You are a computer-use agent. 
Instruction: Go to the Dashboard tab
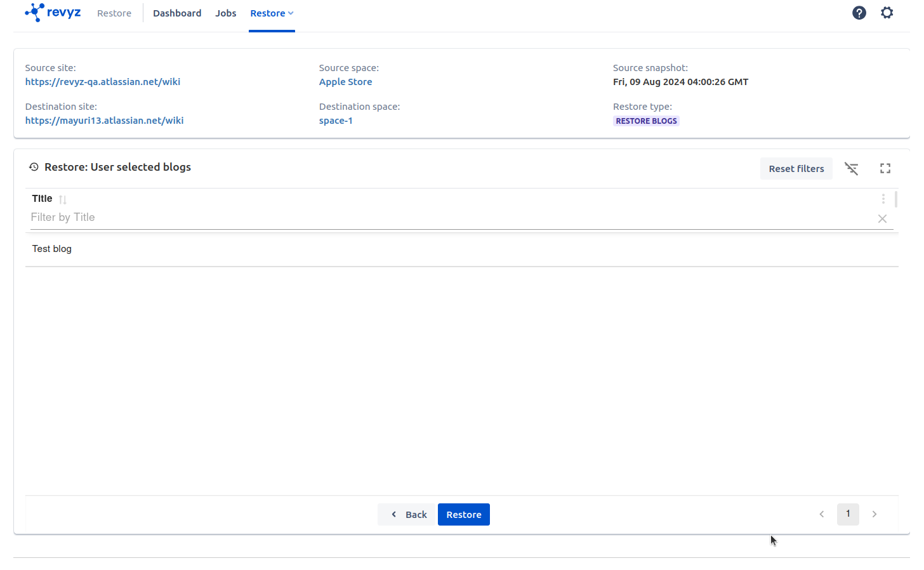click(177, 13)
